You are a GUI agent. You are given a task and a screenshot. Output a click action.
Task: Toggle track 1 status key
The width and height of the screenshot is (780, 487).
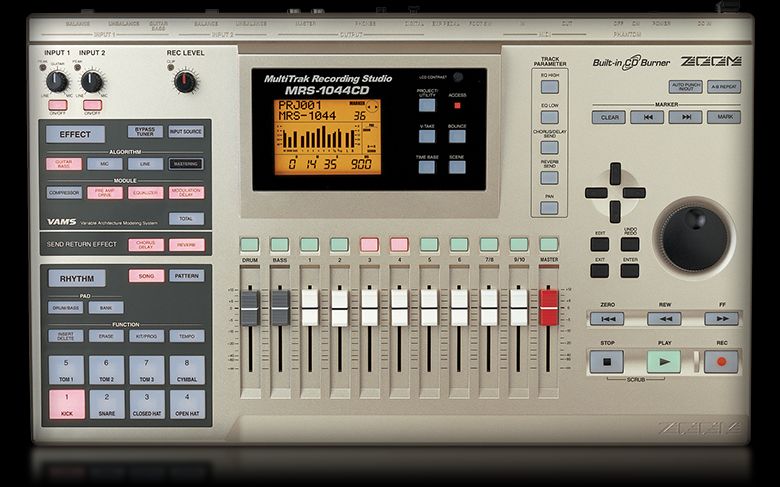[x=309, y=244]
